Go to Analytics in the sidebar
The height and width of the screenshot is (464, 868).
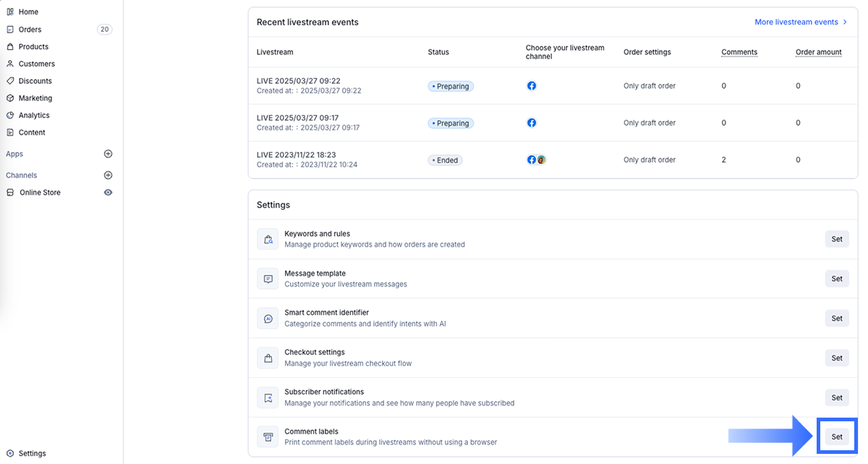click(34, 115)
